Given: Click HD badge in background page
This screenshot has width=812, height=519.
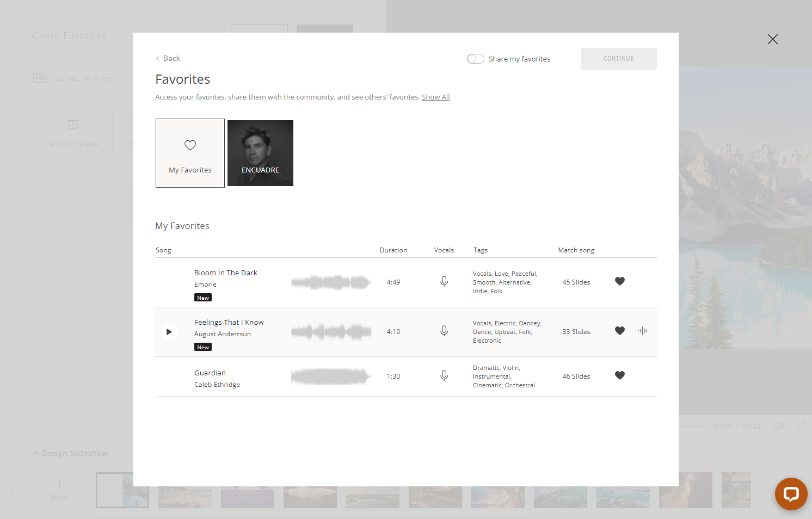Looking at the screenshot, I should point(40,78).
